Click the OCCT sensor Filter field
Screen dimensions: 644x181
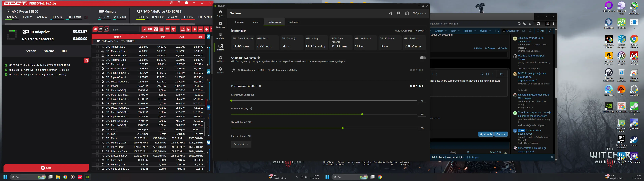click(x=125, y=29)
